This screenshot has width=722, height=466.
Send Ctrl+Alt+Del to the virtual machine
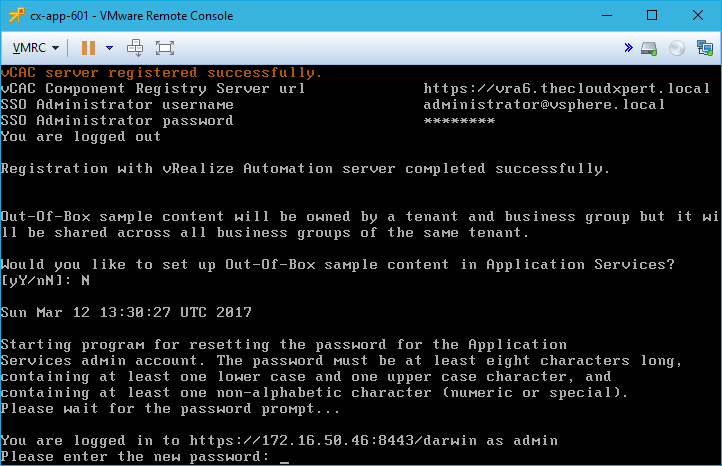136,48
